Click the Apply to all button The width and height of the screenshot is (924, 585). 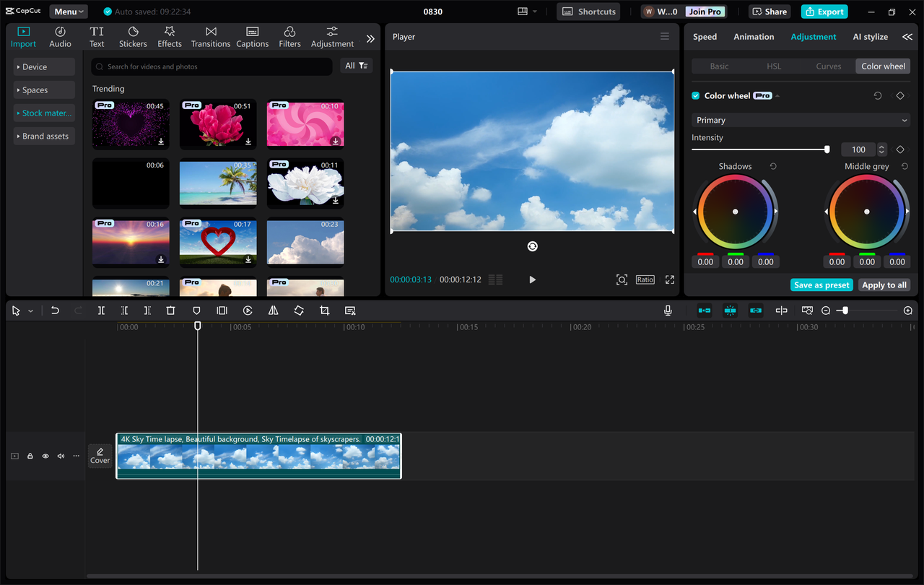coord(884,285)
